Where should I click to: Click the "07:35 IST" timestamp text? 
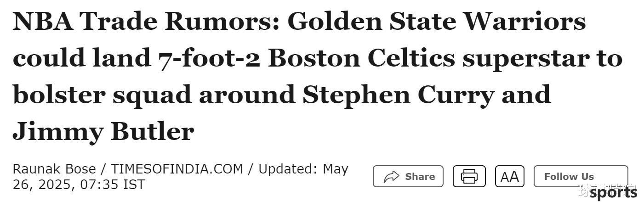click(x=112, y=185)
